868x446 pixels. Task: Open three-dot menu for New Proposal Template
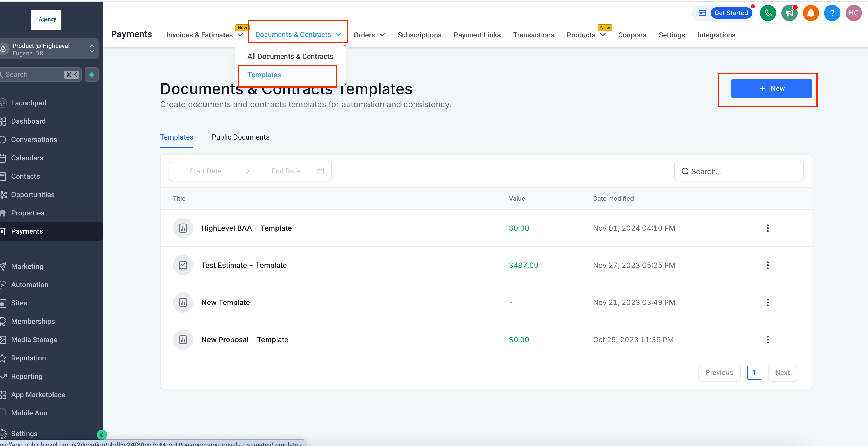pyautogui.click(x=768, y=340)
